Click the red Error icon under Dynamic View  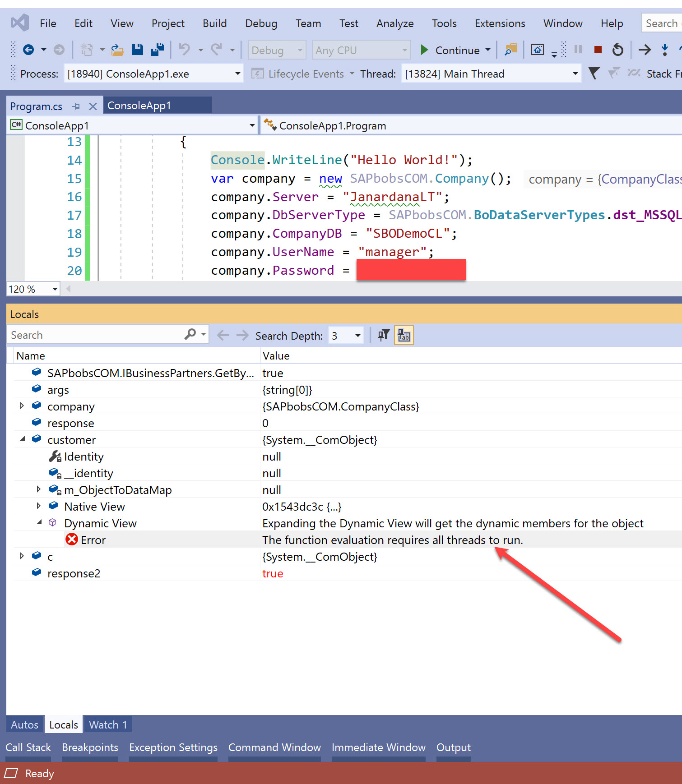(72, 540)
